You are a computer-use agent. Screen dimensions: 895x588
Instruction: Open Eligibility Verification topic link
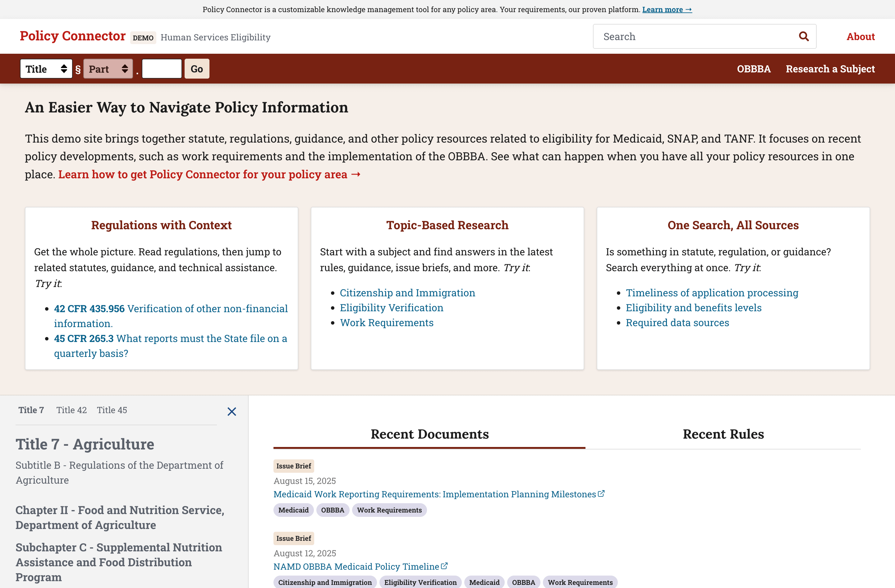[392, 308]
